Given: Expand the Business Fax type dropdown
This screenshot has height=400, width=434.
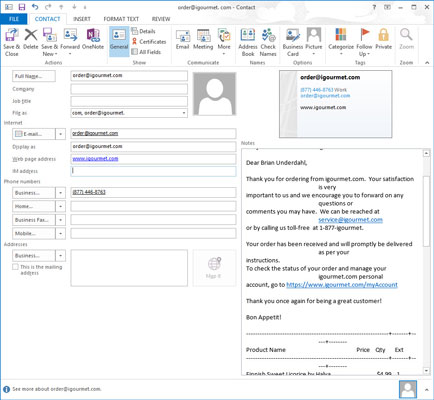Looking at the screenshot, I should coord(61,220).
